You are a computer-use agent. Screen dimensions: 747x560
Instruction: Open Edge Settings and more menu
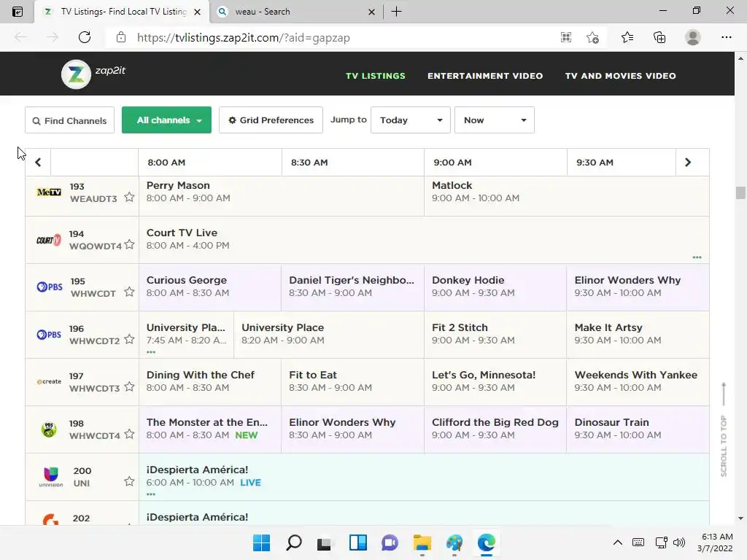point(726,37)
